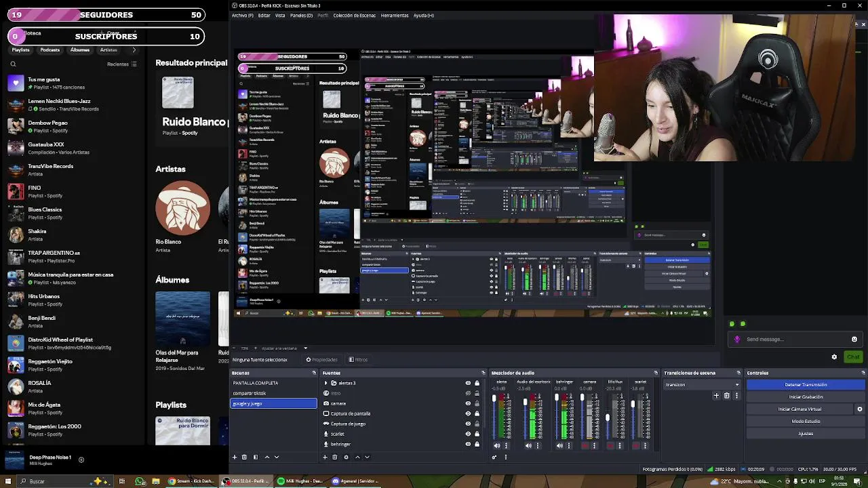
Task: Select the PANTALLA COMPLETA scene
Action: [x=273, y=383]
